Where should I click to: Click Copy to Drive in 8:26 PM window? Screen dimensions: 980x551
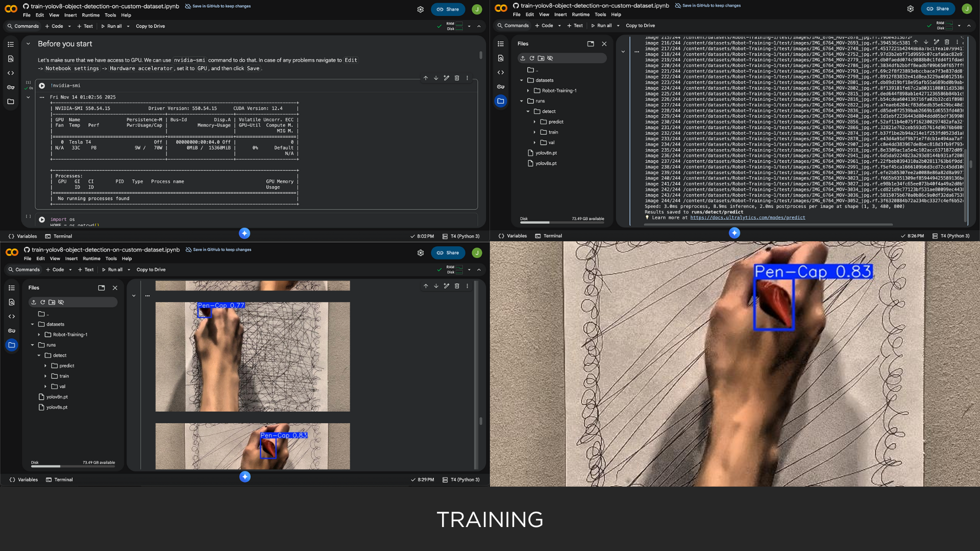coord(640,26)
